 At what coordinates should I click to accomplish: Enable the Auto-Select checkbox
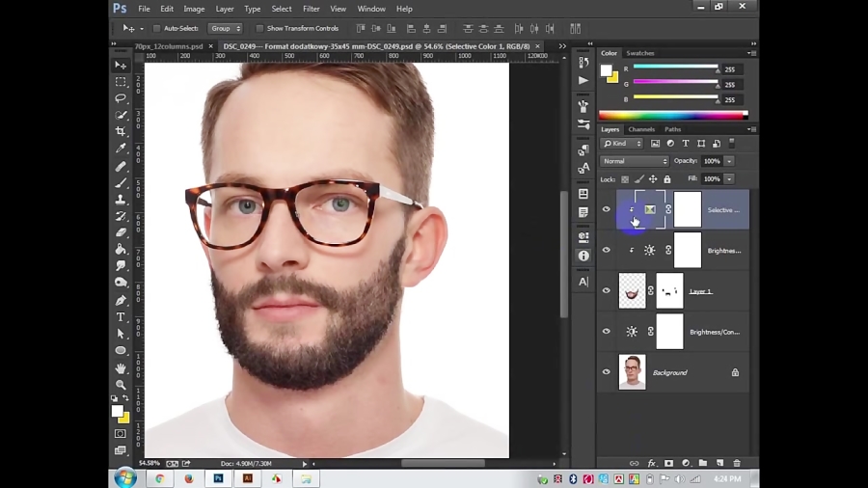pyautogui.click(x=156, y=28)
